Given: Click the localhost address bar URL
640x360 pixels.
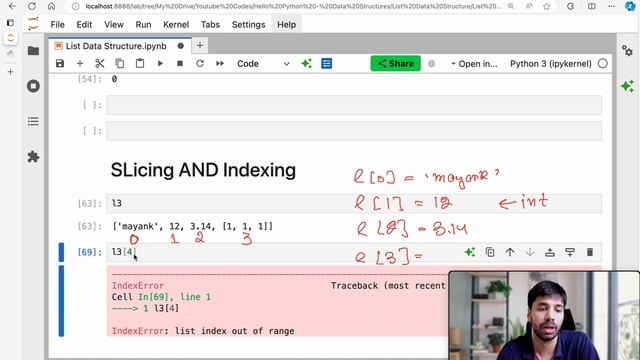Looking at the screenshot, I should [x=293, y=6].
